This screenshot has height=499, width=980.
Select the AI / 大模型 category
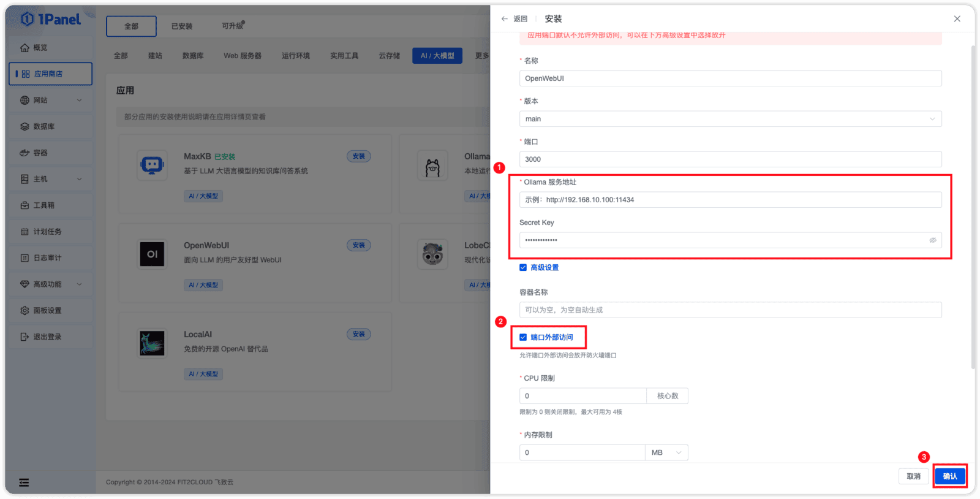pyautogui.click(x=437, y=56)
